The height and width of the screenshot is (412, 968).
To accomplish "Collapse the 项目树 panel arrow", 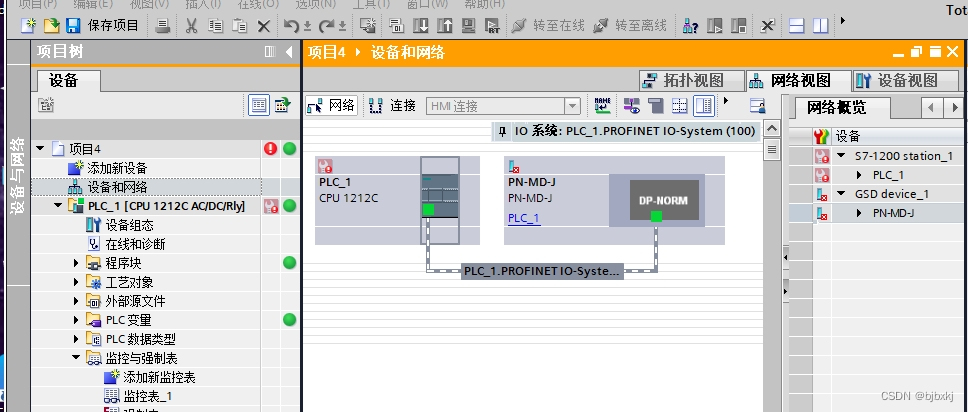I will (x=289, y=52).
